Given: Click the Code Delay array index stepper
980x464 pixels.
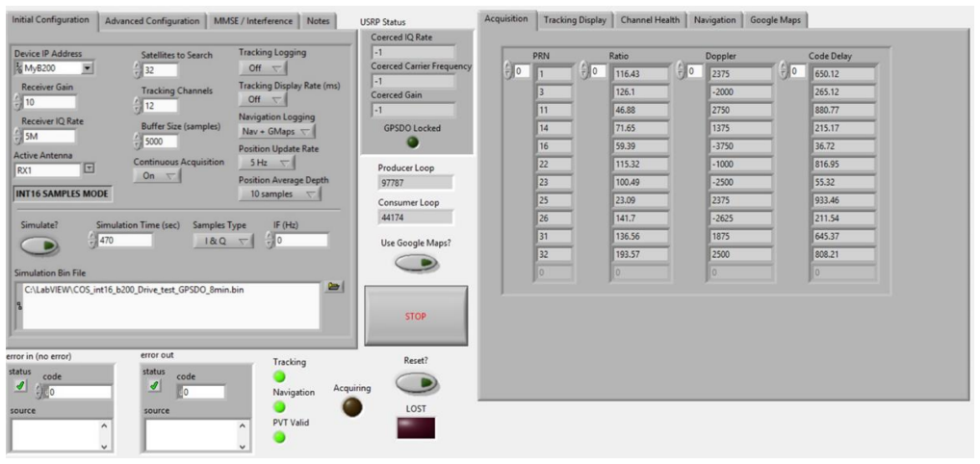Looking at the screenshot, I should [785, 71].
